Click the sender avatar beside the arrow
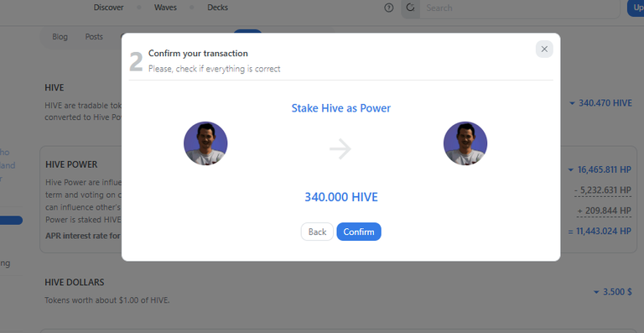Viewport: 644px width, 333px height. tap(205, 143)
